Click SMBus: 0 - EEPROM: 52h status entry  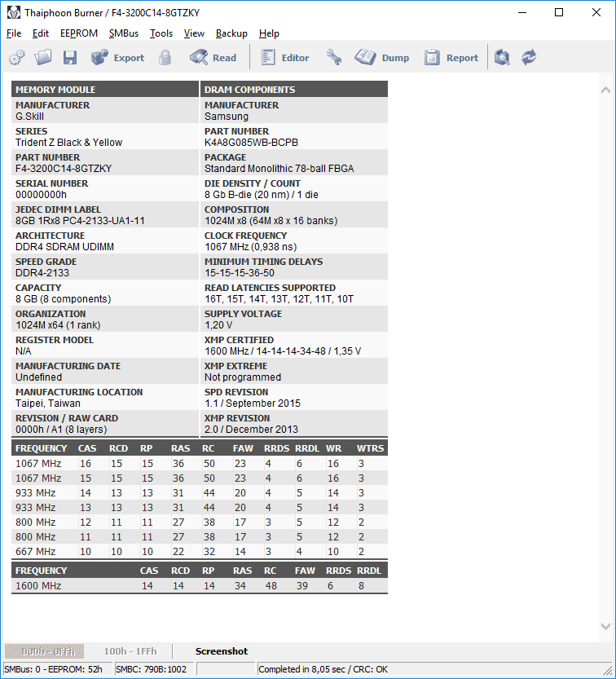[x=58, y=669]
